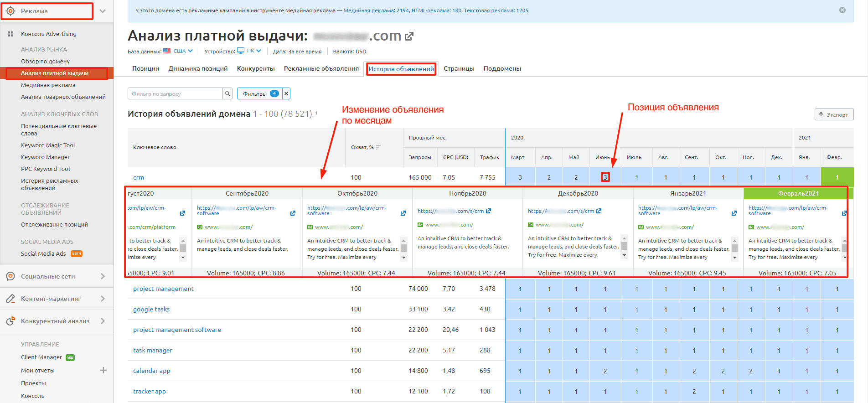Open domain in new tab via external-link icon
Screen dimensions: 868x403
tap(409, 36)
